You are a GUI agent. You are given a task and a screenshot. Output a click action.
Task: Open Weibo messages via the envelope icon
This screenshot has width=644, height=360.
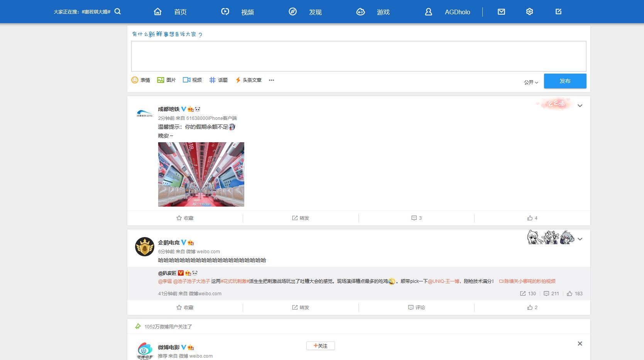point(501,12)
